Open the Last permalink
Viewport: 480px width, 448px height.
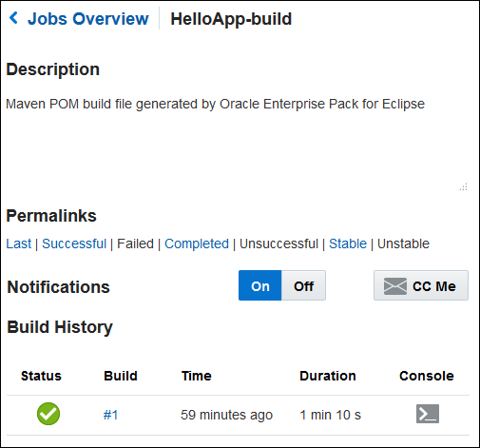click(x=19, y=243)
